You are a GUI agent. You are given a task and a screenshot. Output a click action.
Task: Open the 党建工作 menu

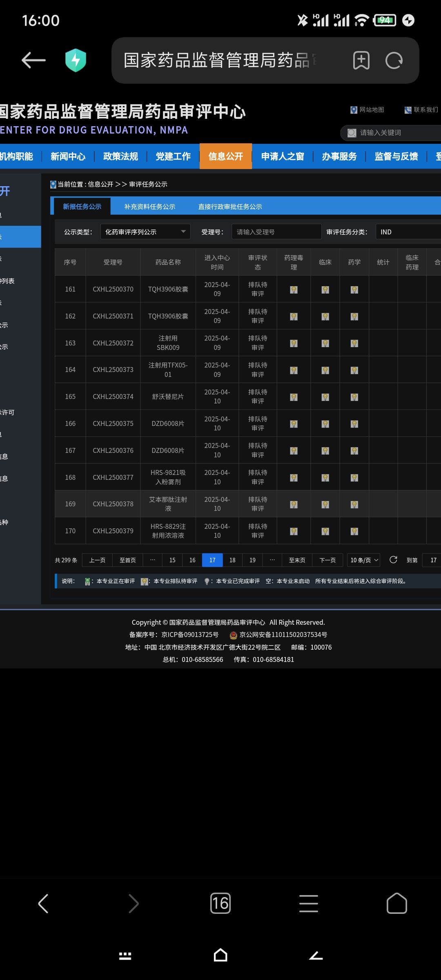(x=173, y=156)
